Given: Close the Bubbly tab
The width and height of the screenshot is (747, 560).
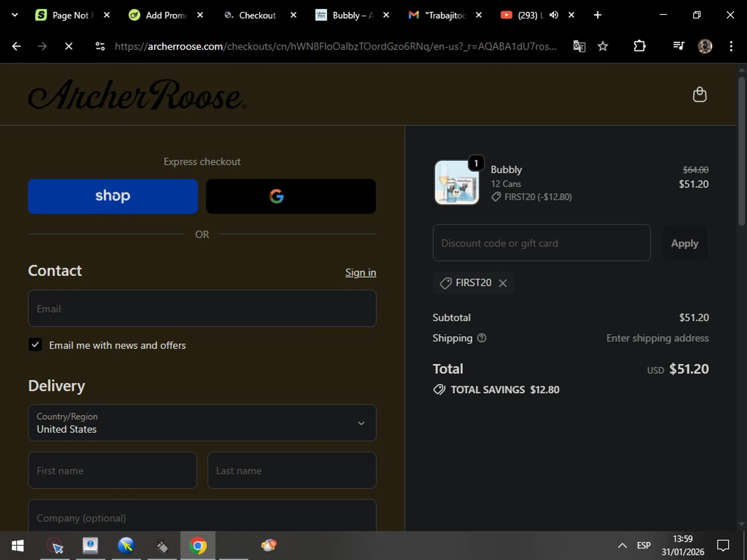Looking at the screenshot, I should [x=386, y=15].
